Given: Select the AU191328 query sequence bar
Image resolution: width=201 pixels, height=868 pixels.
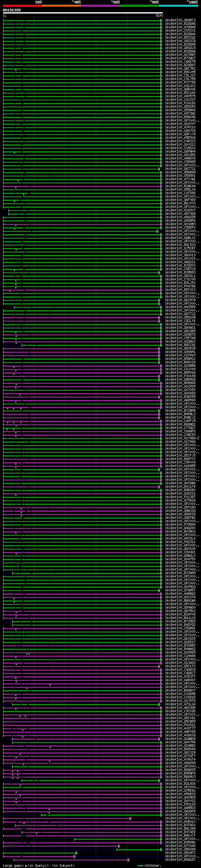Looking at the screenshot, I should point(83,13).
